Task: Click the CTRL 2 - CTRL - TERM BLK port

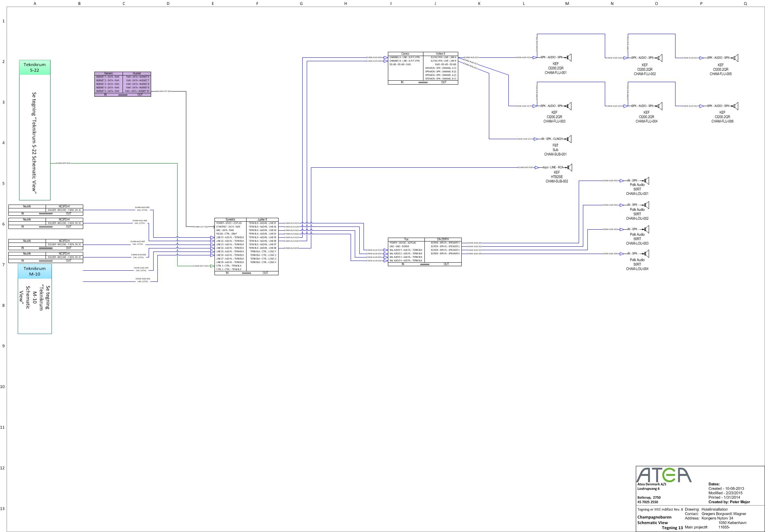Action: [229, 269]
